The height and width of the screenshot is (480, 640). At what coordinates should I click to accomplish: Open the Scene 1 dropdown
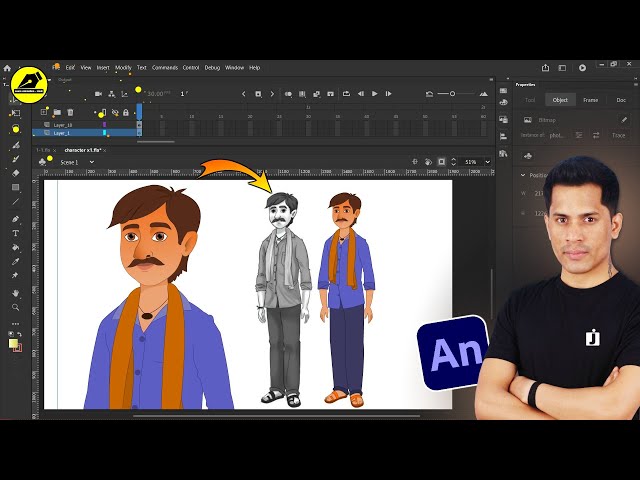tap(92, 162)
